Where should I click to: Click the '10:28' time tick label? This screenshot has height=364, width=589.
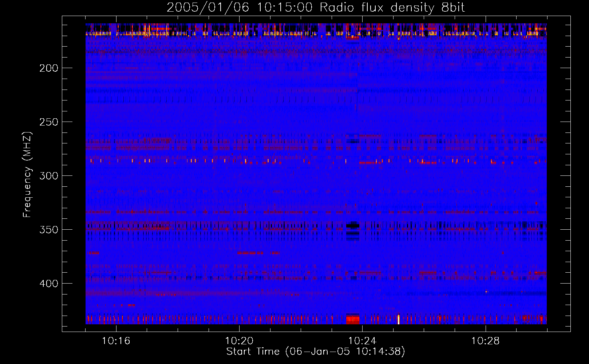[x=486, y=341]
